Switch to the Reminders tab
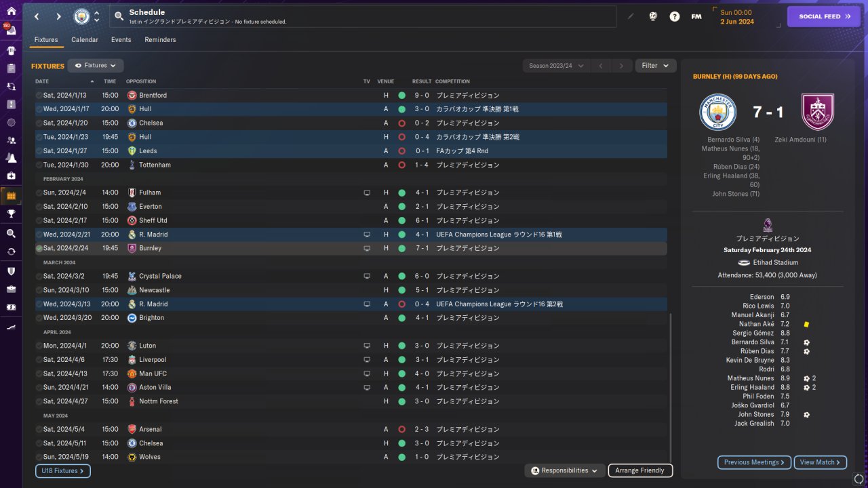The height and width of the screenshot is (488, 868). coord(160,40)
